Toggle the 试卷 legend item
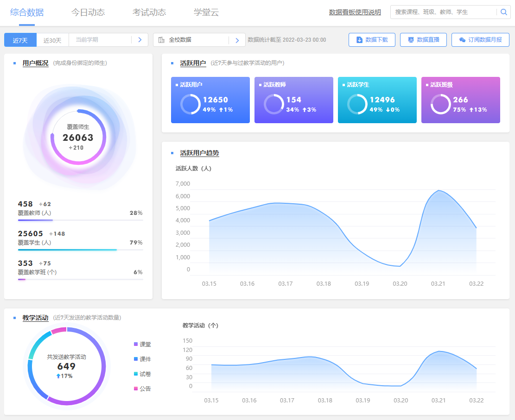 click(x=142, y=374)
